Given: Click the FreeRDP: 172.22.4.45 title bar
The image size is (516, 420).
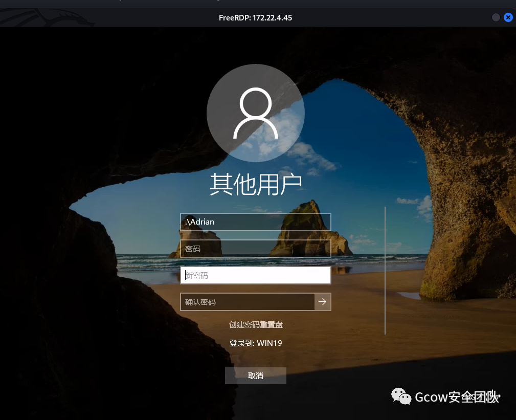Looking at the screenshot, I should click(255, 17).
